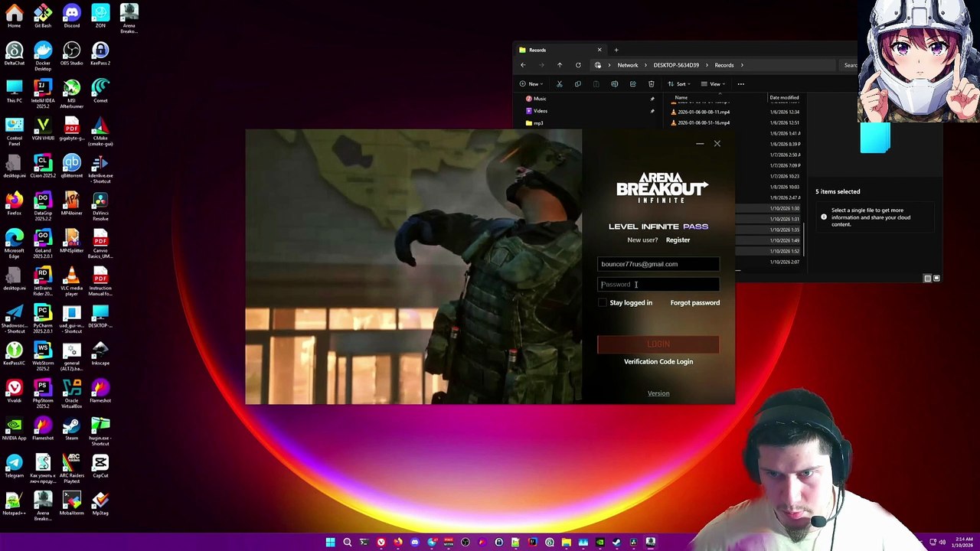Select the Telegram desktop icon
The image size is (980, 551).
pyautogui.click(x=14, y=466)
